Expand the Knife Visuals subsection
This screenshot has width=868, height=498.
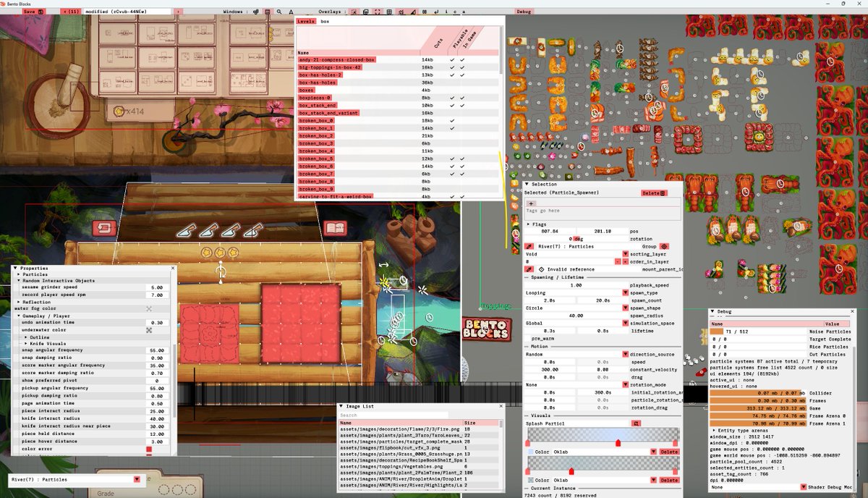26,344
